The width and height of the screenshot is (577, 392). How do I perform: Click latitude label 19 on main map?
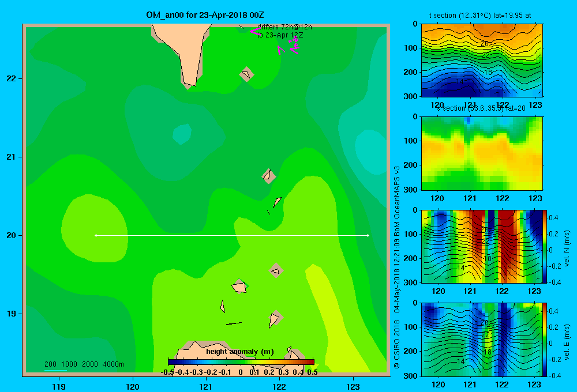click(12, 314)
